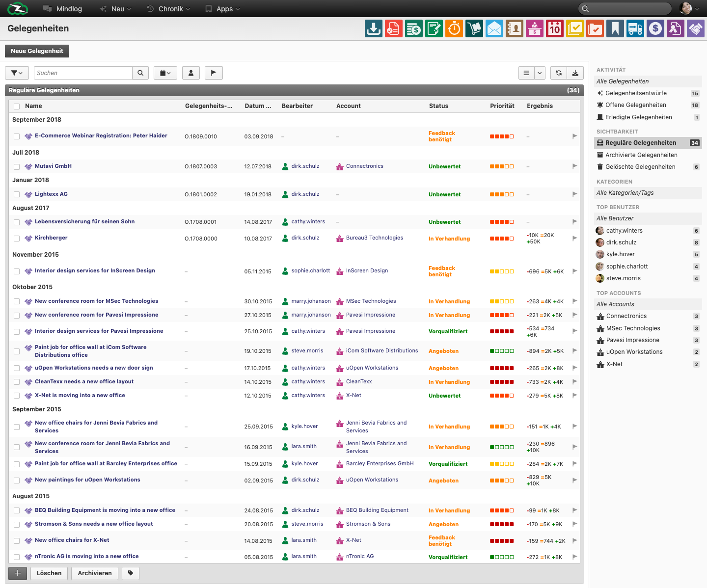Screen dimensions: 707x588
Task: Open the row action arrow for Mutavi GmbH
Action: pos(574,166)
